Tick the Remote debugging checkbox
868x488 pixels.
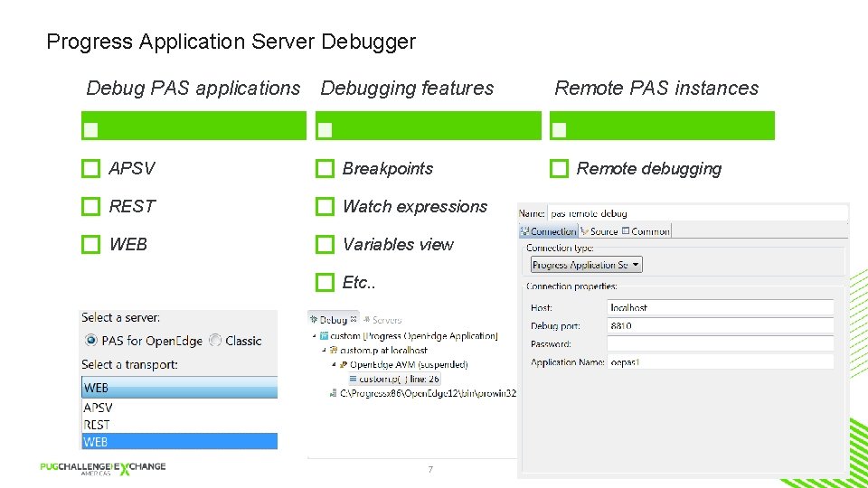(x=559, y=168)
